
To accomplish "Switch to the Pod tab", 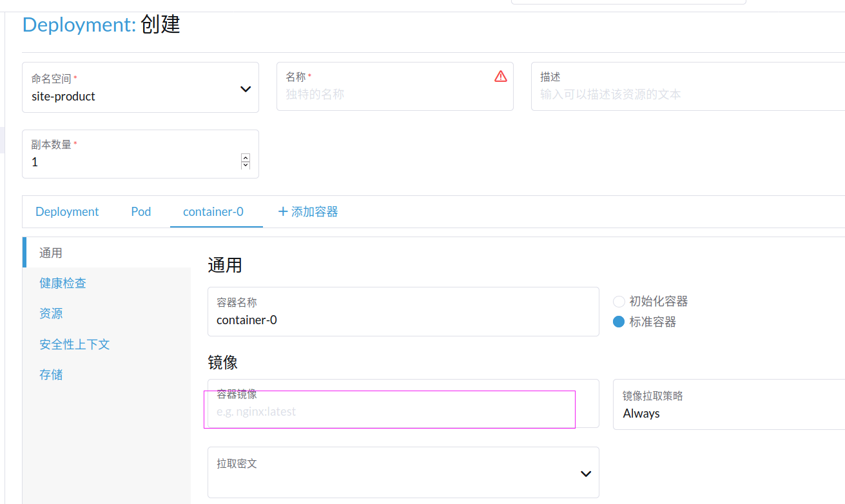I will pyautogui.click(x=141, y=211).
